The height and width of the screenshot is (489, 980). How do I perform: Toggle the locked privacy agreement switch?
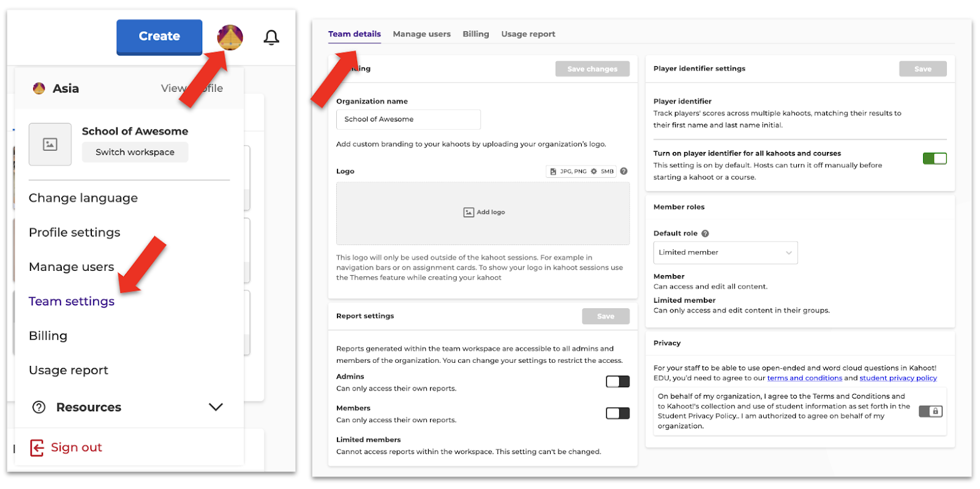pos(930,411)
